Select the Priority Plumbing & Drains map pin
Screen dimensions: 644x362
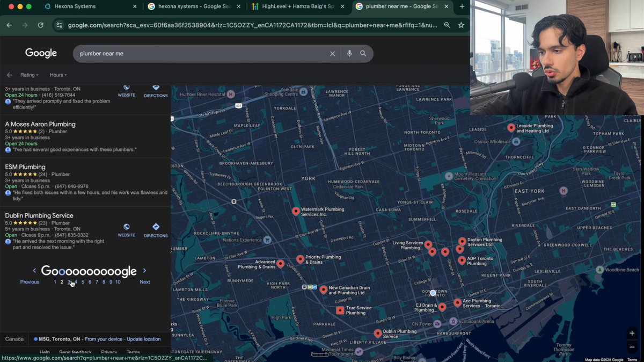[x=300, y=259]
